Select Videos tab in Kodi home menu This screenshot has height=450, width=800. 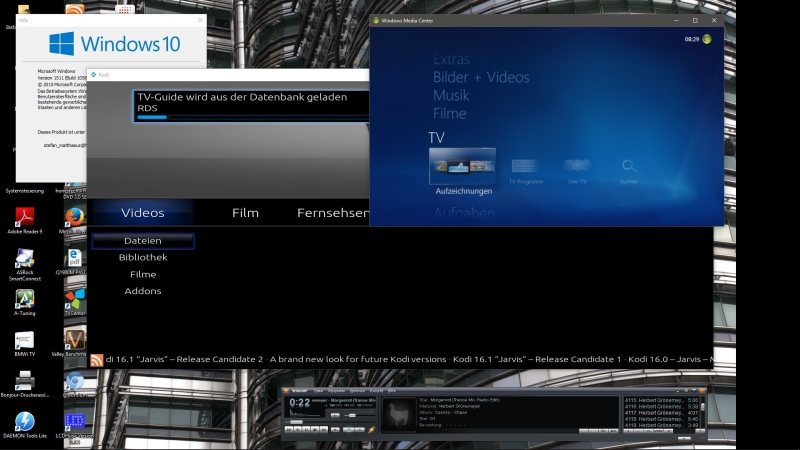(143, 213)
